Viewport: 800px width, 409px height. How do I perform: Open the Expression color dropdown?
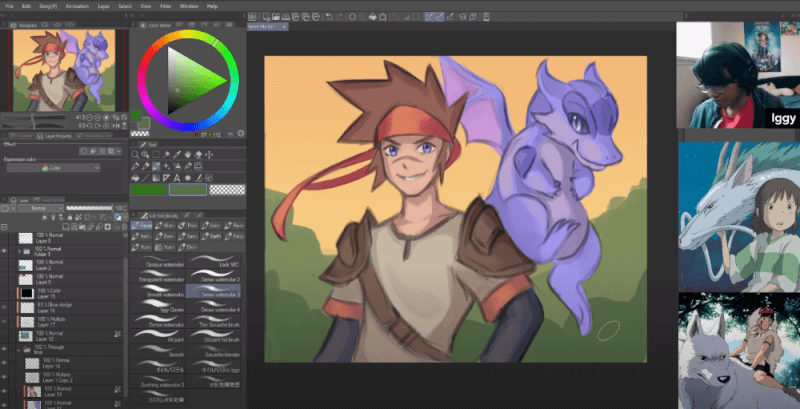tap(54, 167)
